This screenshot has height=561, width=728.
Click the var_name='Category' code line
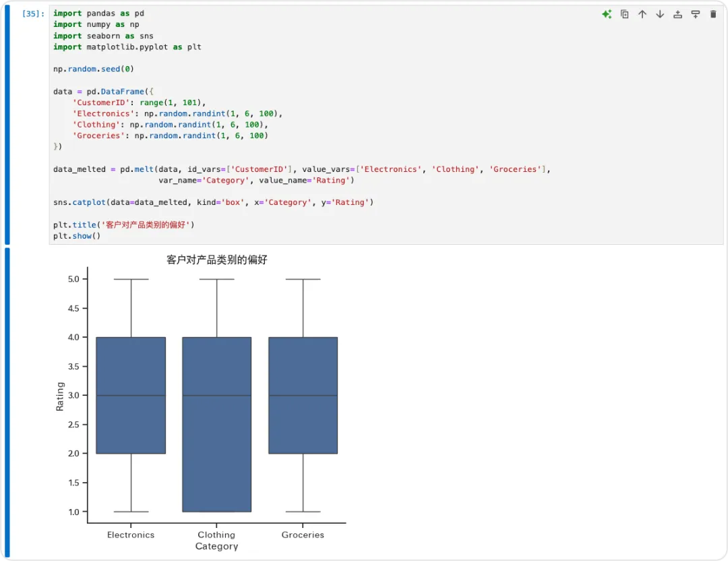pyautogui.click(x=256, y=181)
